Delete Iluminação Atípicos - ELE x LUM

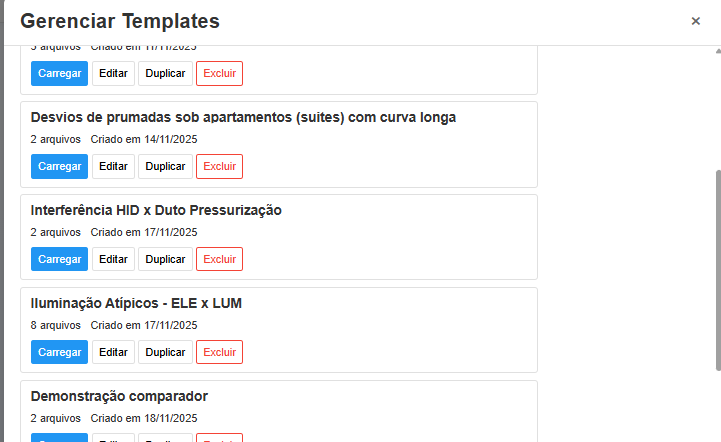(219, 352)
